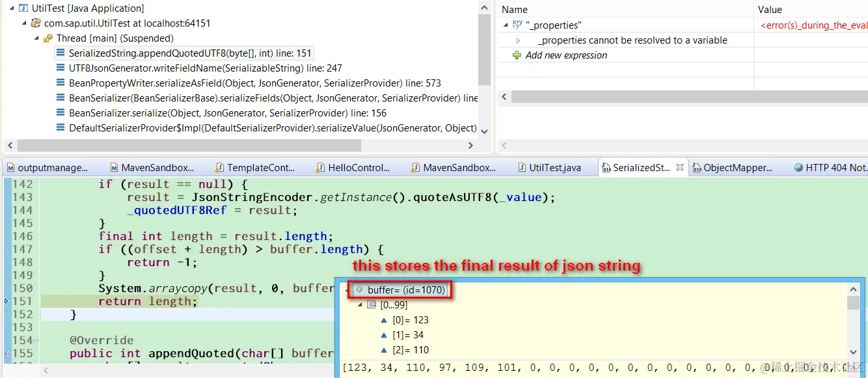Select the appendQuotedUTF8 line 151 stack frame icon
Screen dimensions: 868x378
(60, 53)
